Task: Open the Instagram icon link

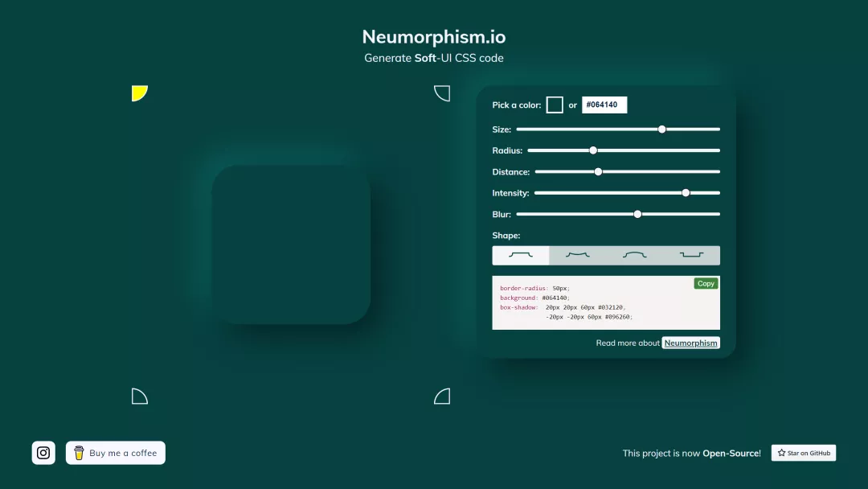Action: (43, 453)
